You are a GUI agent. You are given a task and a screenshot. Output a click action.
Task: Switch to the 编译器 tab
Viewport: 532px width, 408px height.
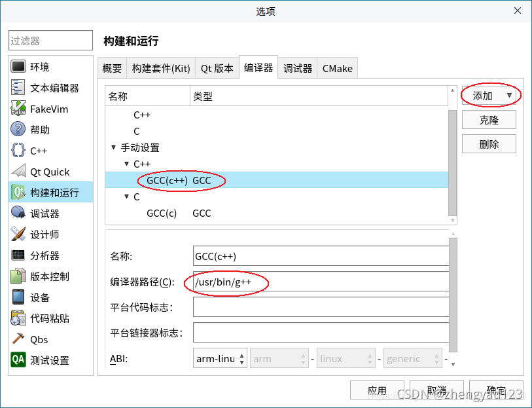point(258,67)
